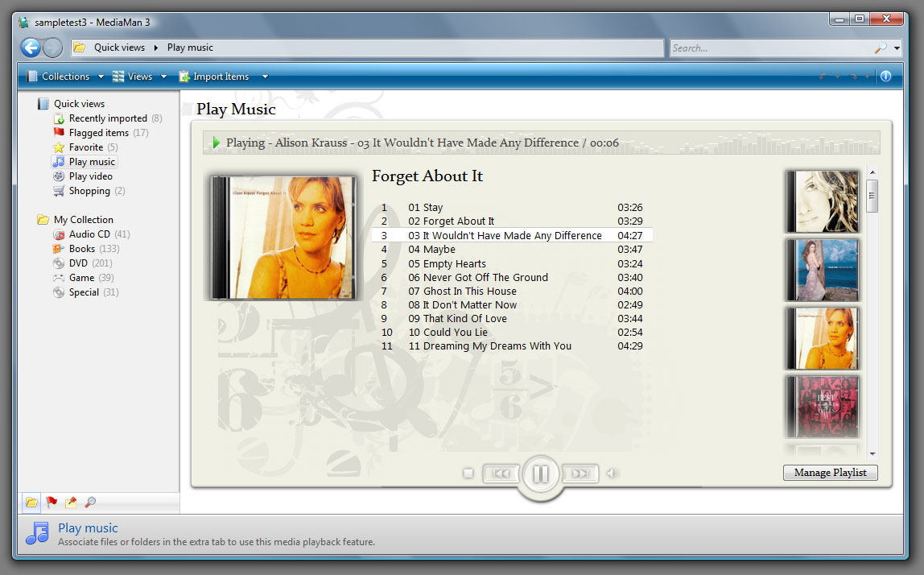The image size is (924, 575).
Task: Play track 04 Maybe
Action: [x=512, y=250]
